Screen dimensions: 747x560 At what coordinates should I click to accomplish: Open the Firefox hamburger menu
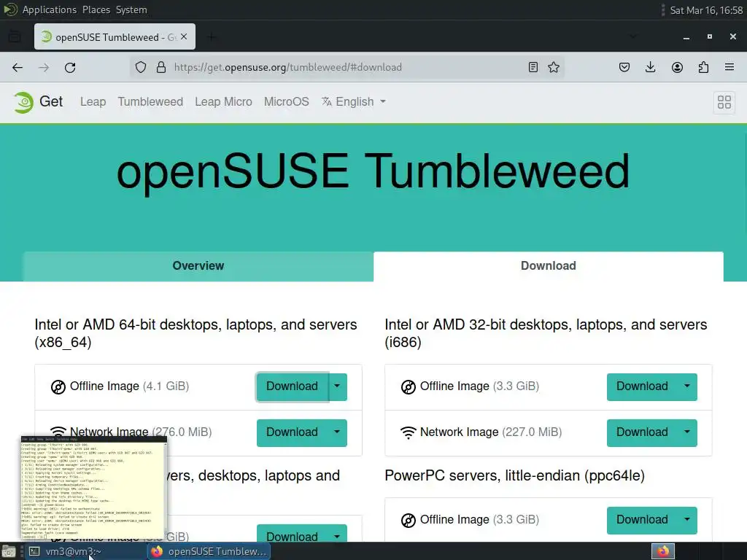click(x=729, y=67)
